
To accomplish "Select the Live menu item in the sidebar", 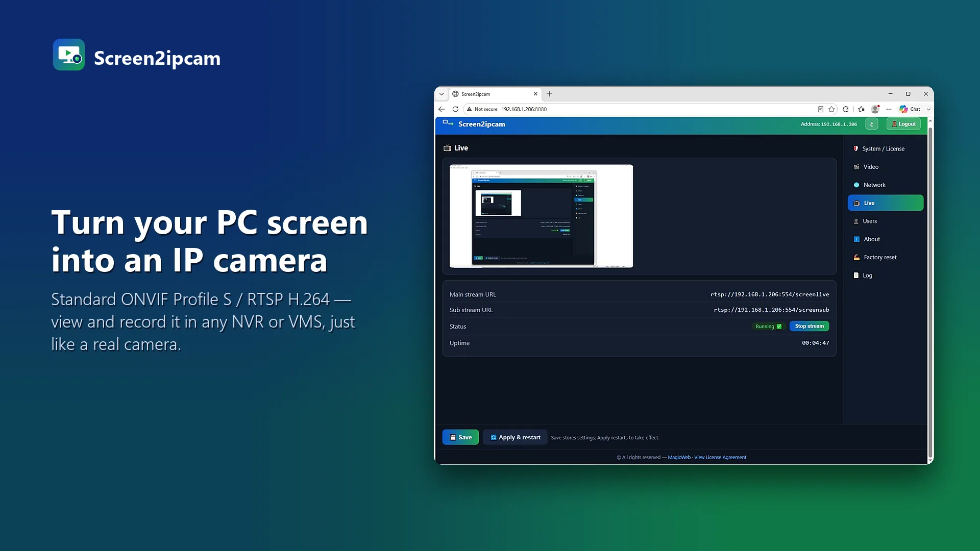I will (x=885, y=203).
